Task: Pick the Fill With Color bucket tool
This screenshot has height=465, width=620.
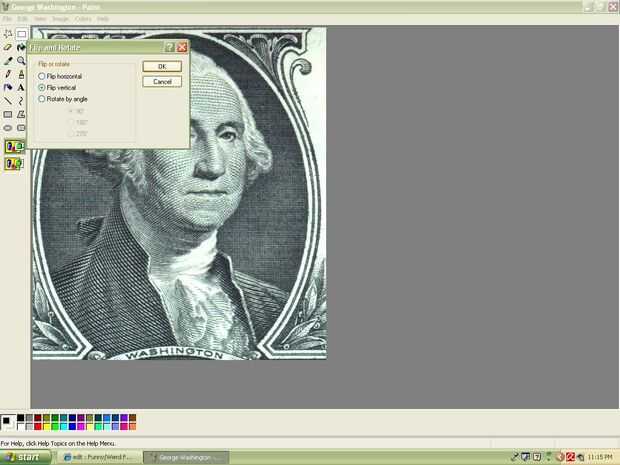Action: (x=21, y=47)
